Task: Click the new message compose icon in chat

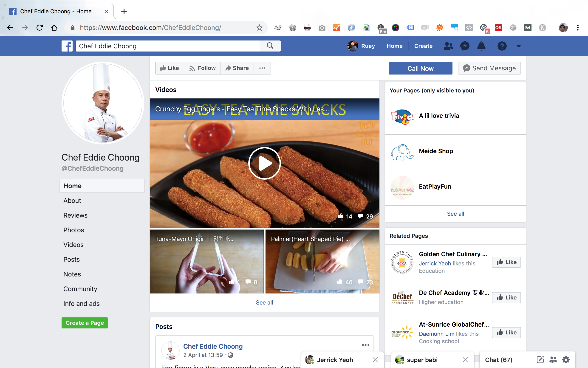Action: point(540,360)
